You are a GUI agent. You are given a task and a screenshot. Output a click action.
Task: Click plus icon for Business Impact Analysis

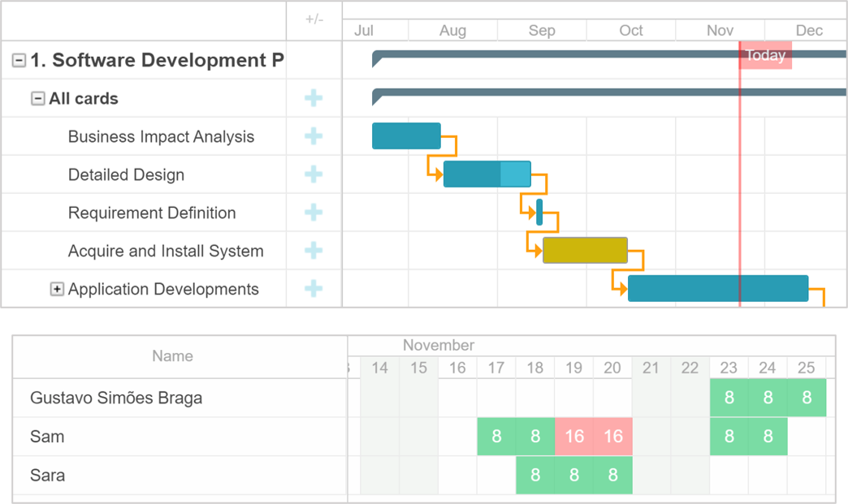click(314, 136)
